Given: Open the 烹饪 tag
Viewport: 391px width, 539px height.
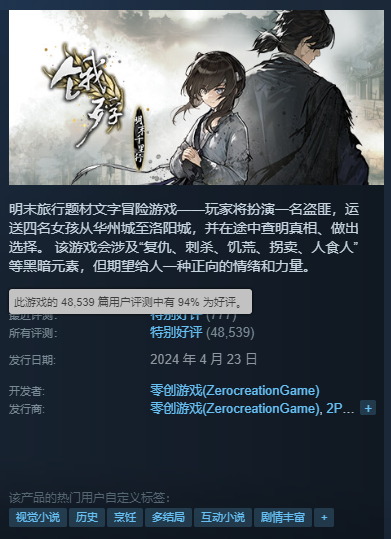Looking at the screenshot, I should click(124, 517).
